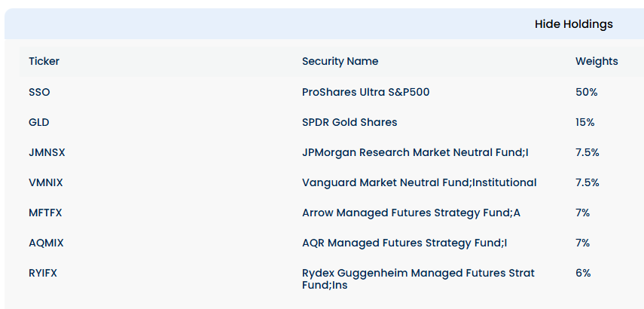Select Vanguard Market Neutral Fund name
Screen dimensions: 644x309
tap(420, 182)
